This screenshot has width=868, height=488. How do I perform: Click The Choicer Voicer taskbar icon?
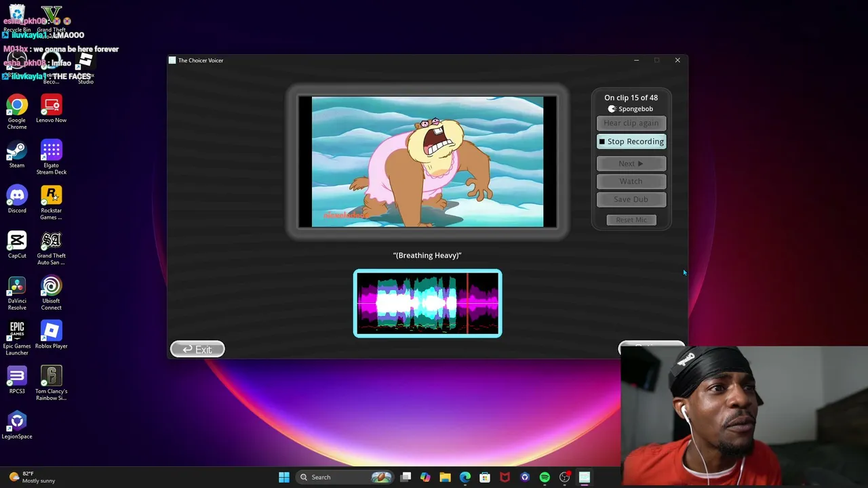click(x=585, y=477)
